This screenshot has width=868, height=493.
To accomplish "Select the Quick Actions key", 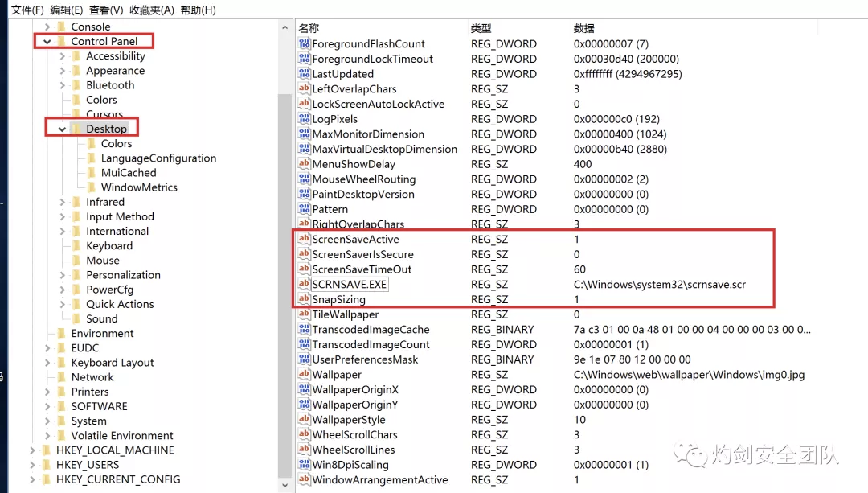I will pyautogui.click(x=120, y=304).
